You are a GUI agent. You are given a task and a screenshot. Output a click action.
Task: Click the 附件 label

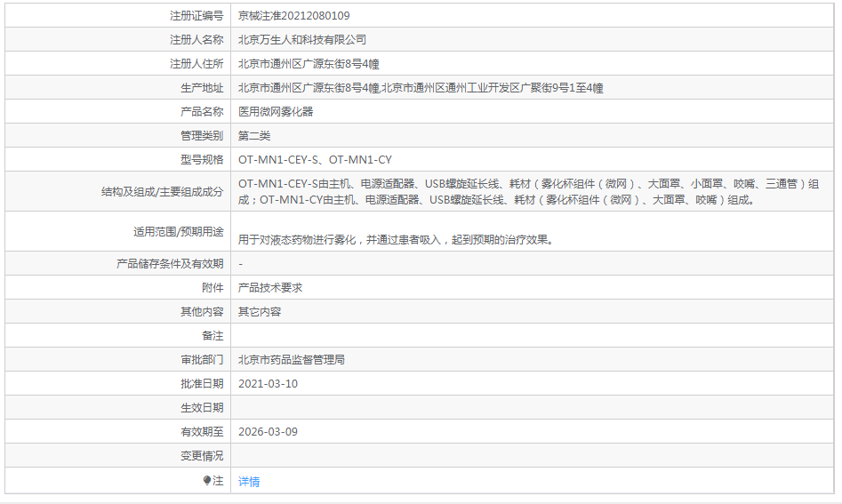tap(213, 288)
